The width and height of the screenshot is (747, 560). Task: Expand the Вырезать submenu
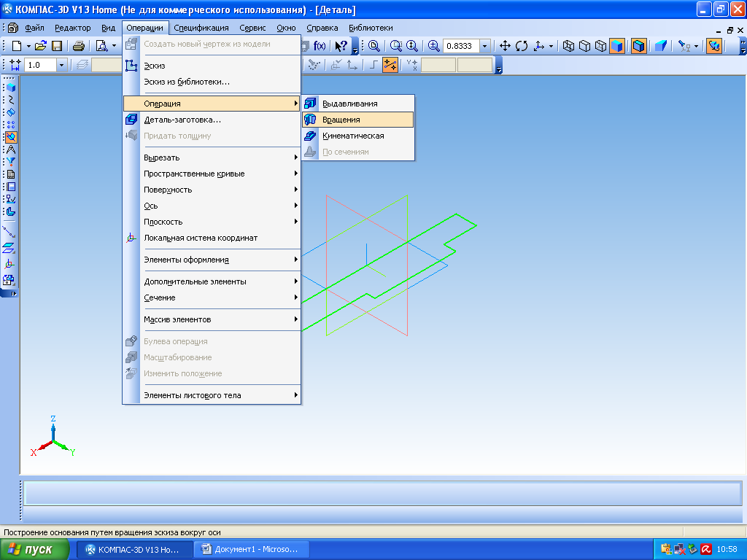[x=212, y=157]
